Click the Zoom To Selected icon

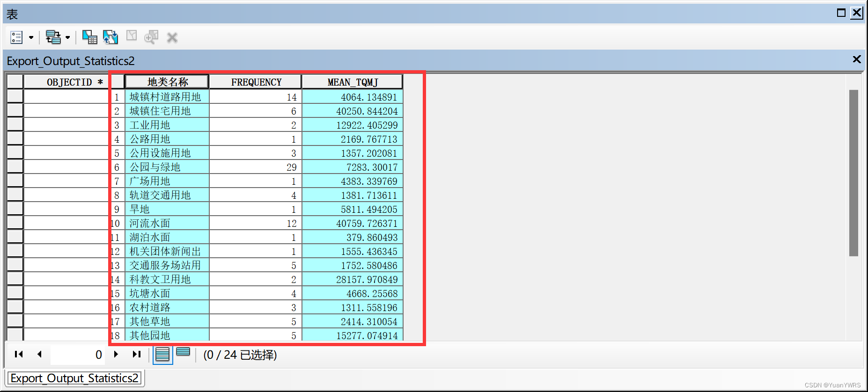click(151, 37)
